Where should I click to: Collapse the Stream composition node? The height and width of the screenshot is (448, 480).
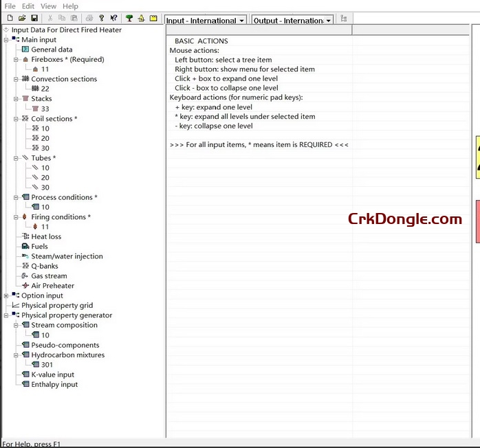pos(16,325)
